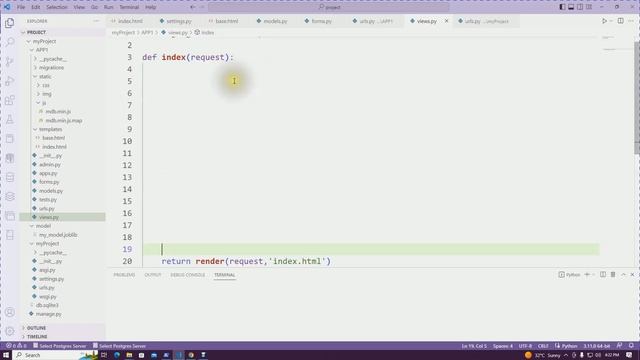The width and height of the screenshot is (640, 360).
Task: Toggle bottom Panel visibility
Action: [571, 7]
